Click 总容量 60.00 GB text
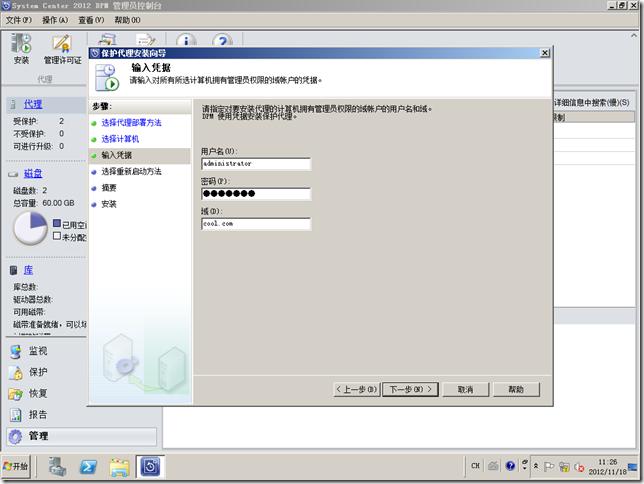 (x=44, y=203)
